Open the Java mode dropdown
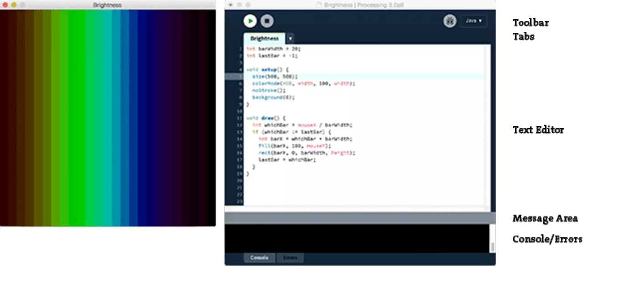 (474, 21)
